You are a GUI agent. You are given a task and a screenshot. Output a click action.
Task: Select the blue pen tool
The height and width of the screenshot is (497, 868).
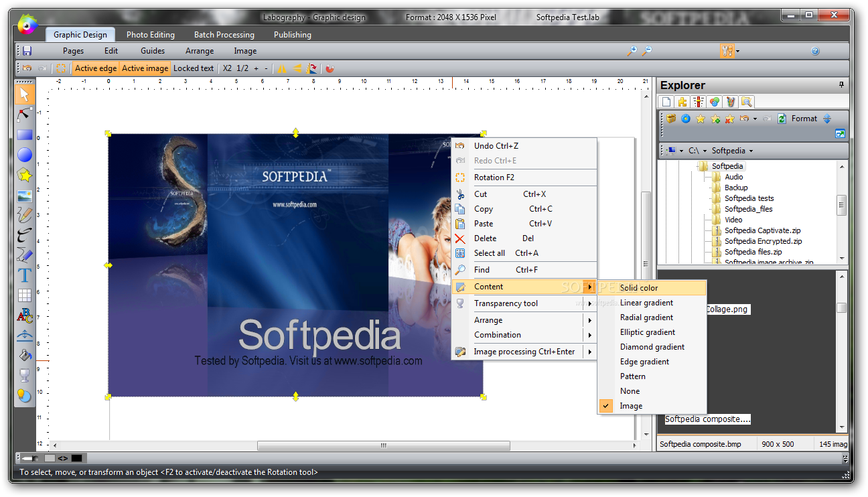click(x=25, y=255)
